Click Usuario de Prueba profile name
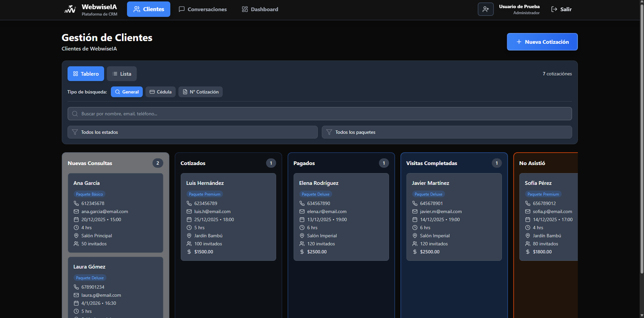The width and height of the screenshot is (644, 318). [519, 6]
